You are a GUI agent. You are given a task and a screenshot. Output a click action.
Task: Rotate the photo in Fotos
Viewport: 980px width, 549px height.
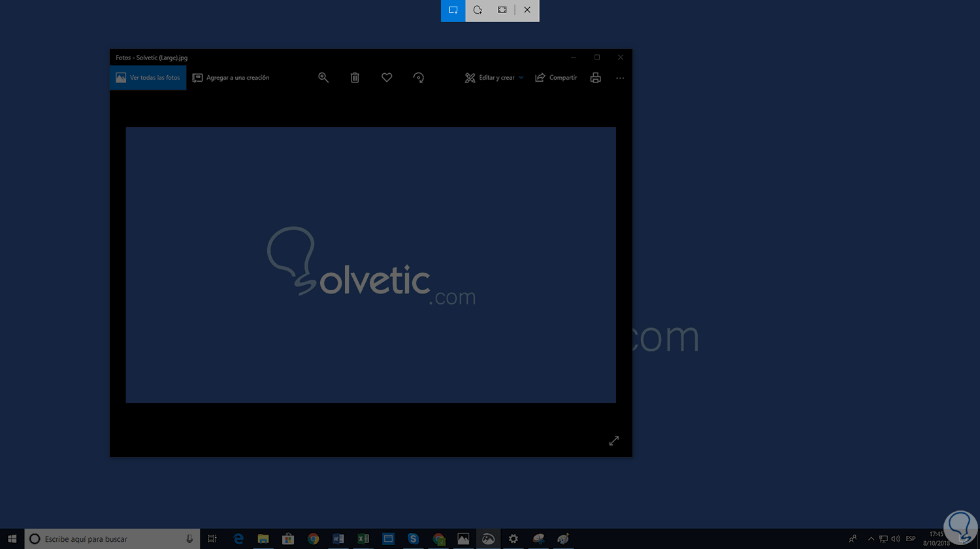419,78
